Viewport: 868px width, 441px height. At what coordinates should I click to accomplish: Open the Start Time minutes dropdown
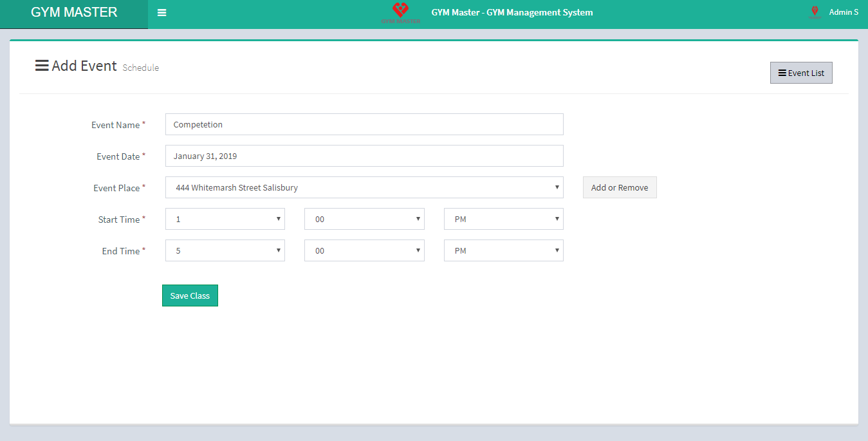pos(364,219)
